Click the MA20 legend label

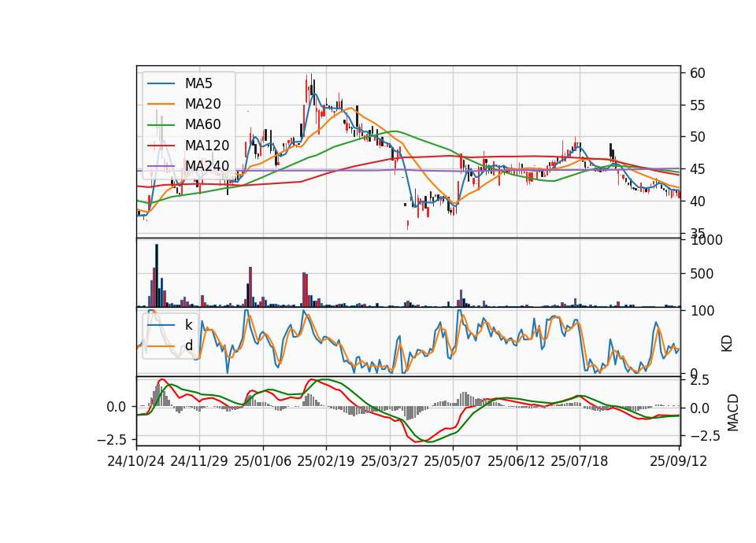[x=203, y=104]
